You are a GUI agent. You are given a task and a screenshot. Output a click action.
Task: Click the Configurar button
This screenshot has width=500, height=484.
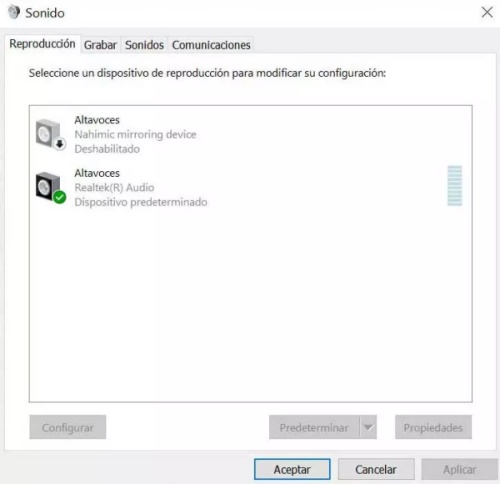(68, 427)
